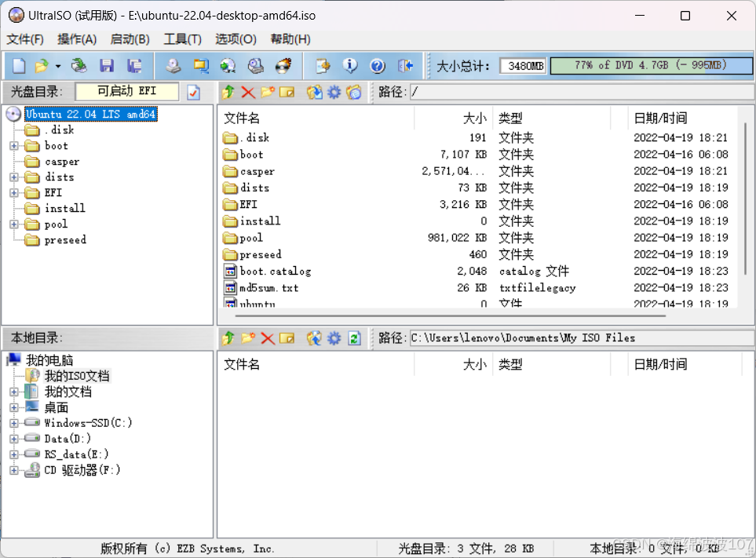Image resolution: width=756 pixels, height=558 pixels.
Task: Select the md5sum.txt file in list
Action: pos(268,288)
